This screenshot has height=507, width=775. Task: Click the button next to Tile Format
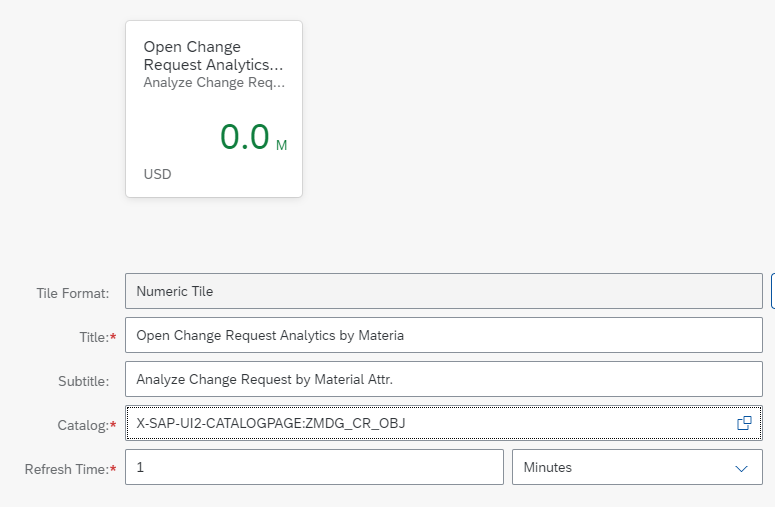tap(773, 291)
